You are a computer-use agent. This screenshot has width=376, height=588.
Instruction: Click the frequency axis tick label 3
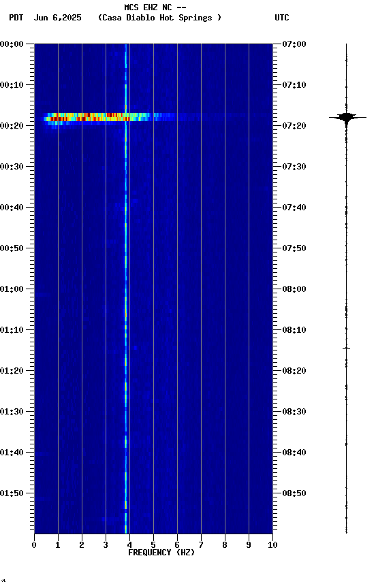[x=106, y=545]
